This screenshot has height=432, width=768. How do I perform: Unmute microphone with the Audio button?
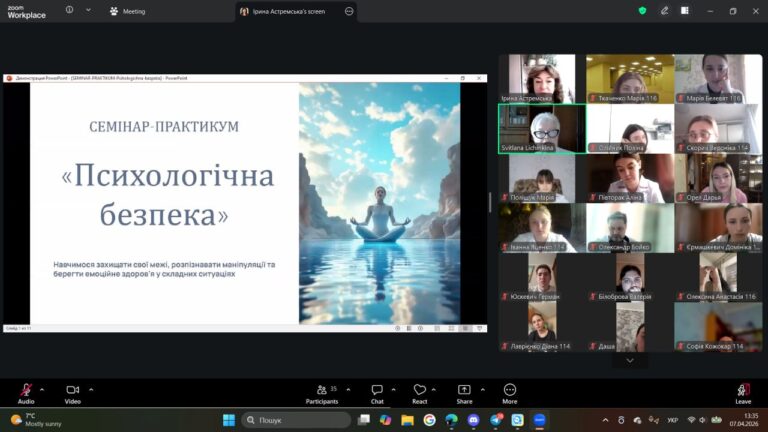tap(26, 390)
